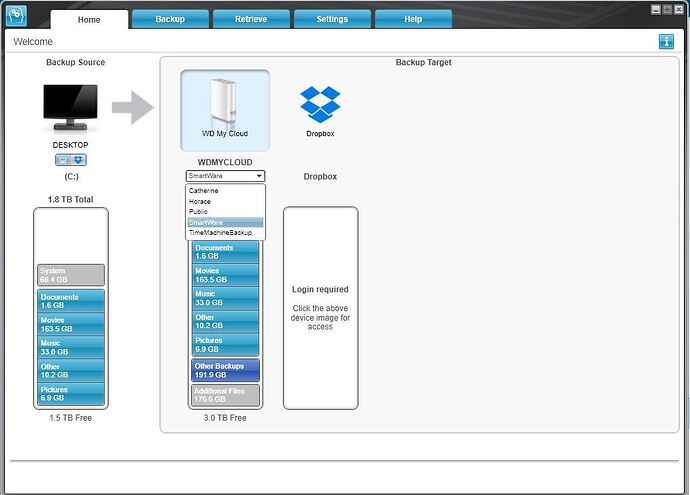The height and width of the screenshot is (495, 690).
Task: Open the Settings tab
Action: pyautogui.click(x=332, y=19)
